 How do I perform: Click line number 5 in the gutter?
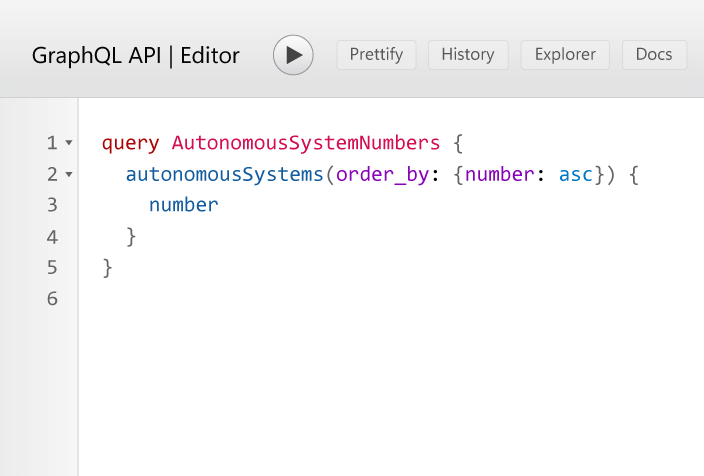point(52,268)
